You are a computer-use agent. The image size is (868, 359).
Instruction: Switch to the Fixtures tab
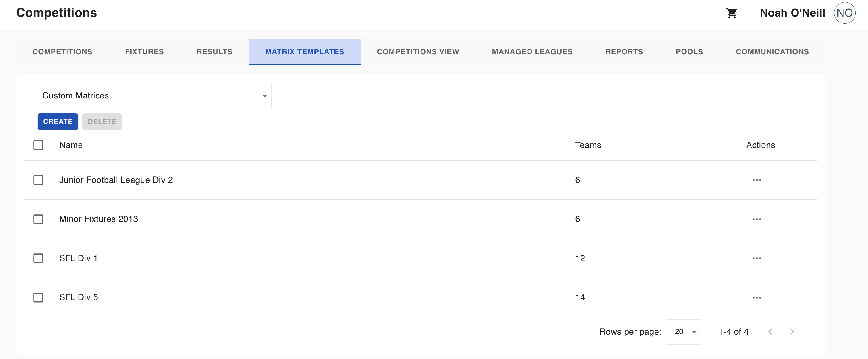(x=144, y=52)
